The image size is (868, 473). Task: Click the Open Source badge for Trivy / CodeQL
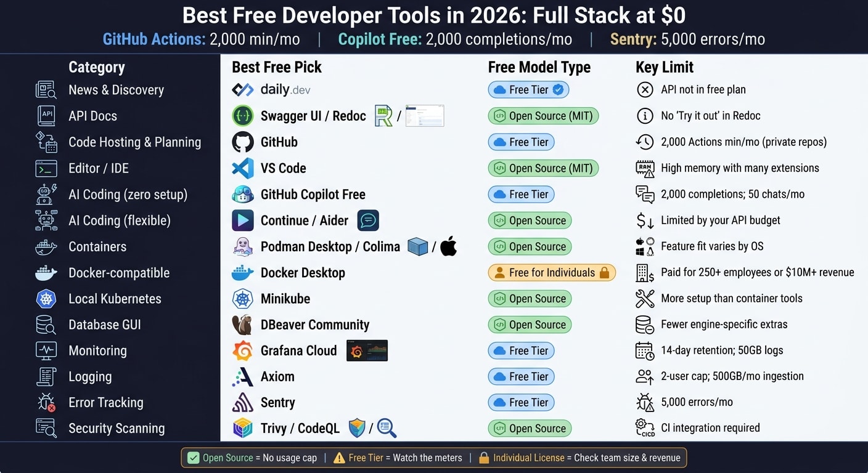pos(530,429)
